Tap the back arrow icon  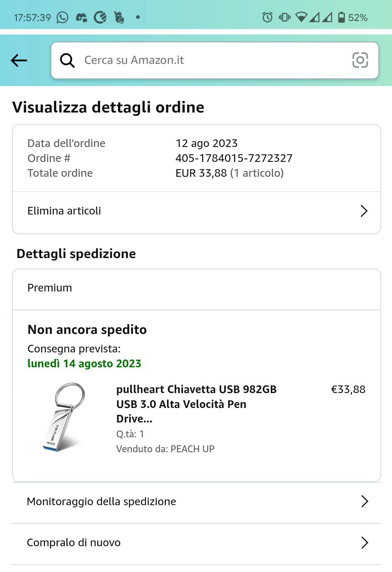[19, 60]
